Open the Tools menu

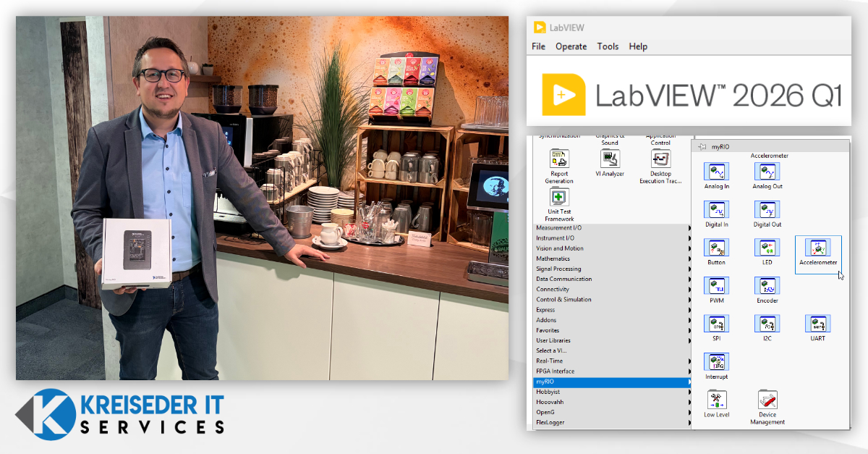608,46
